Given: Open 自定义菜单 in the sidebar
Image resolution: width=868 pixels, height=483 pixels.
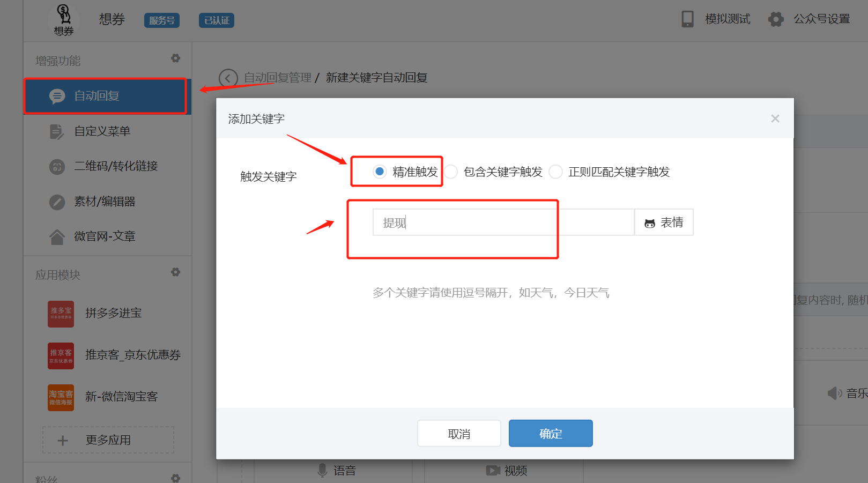Looking at the screenshot, I should pyautogui.click(x=107, y=131).
